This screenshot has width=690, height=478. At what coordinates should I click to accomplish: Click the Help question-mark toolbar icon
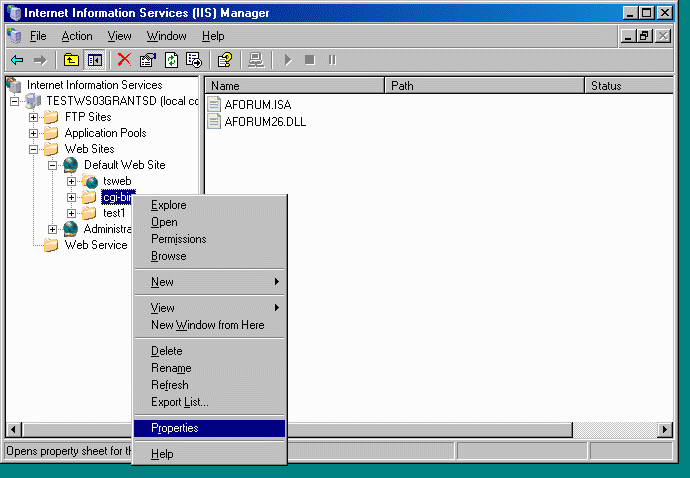[x=225, y=60]
